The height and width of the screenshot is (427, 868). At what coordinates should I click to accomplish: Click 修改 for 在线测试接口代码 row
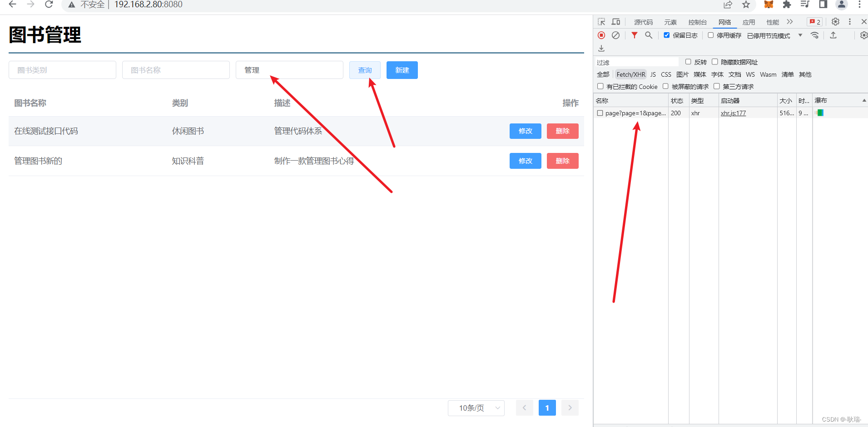[x=526, y=131]
